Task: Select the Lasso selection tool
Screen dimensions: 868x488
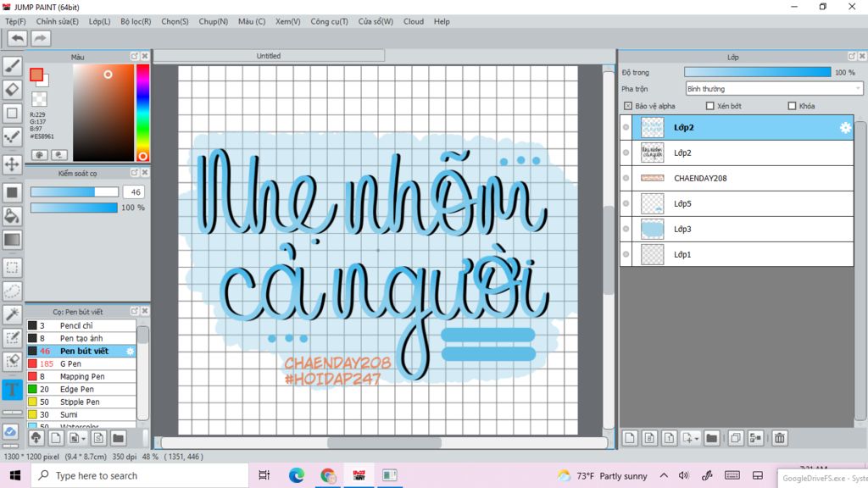Action: click(x=12, y=291)
